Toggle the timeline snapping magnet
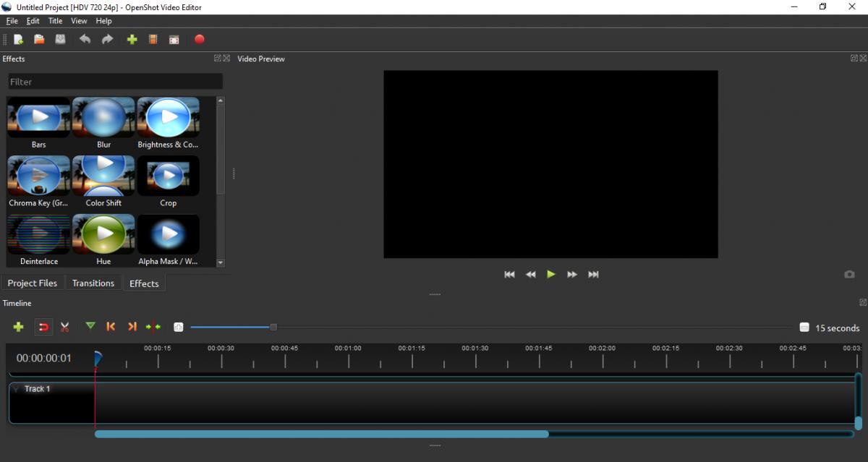Image resolution: width=868 pixels, height=462 pixels. pos(44,328)
